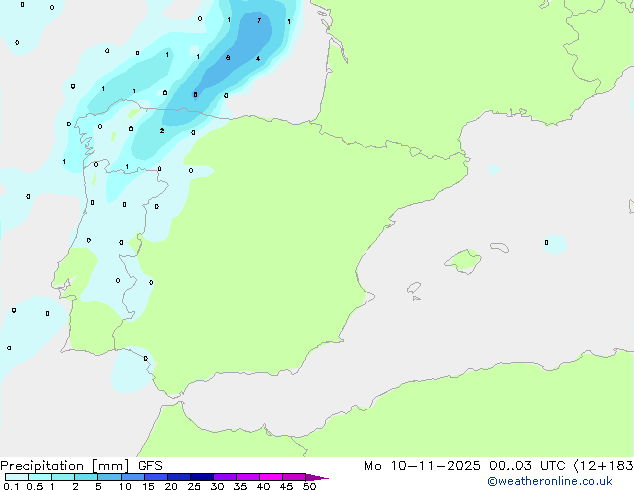This screenshot has height=490, width=634.
Task: Select the 40–45 mm magenta legend swatch
Action: [271, 477]
